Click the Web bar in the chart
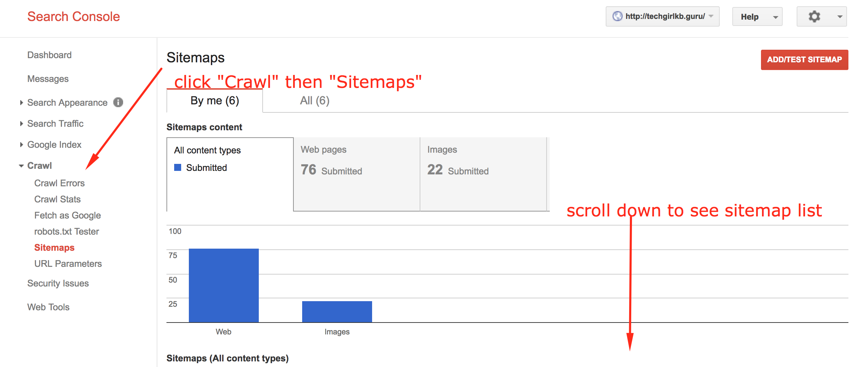The width and height of the screenshot is (868, 367). (224, 285)
